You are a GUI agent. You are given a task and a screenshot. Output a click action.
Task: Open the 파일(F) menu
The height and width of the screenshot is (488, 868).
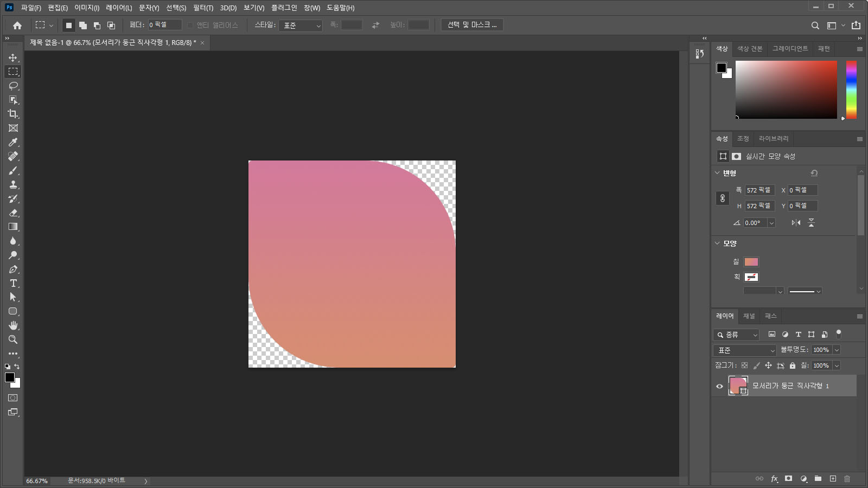tap(31, 8)
